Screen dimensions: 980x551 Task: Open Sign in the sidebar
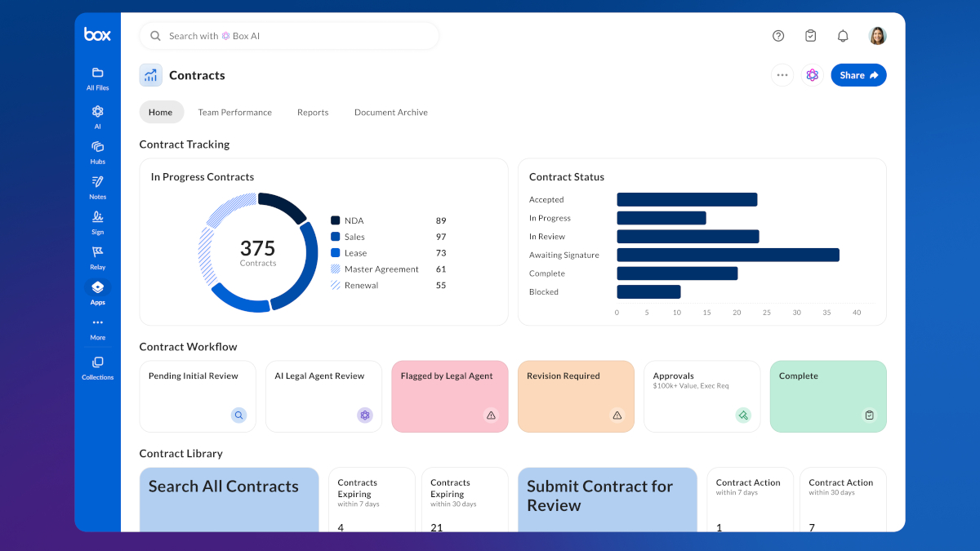(x=97, y=222)
